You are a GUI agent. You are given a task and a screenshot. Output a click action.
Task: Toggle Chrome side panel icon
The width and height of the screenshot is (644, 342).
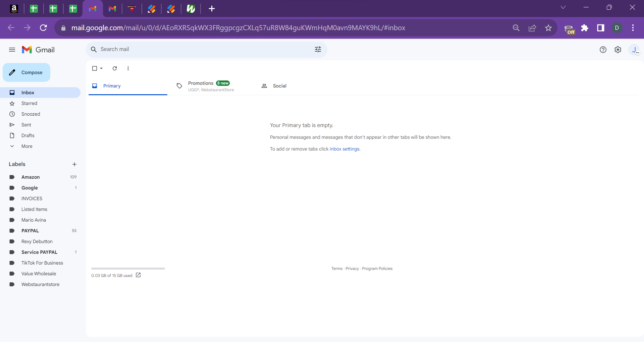pos(601,28)
